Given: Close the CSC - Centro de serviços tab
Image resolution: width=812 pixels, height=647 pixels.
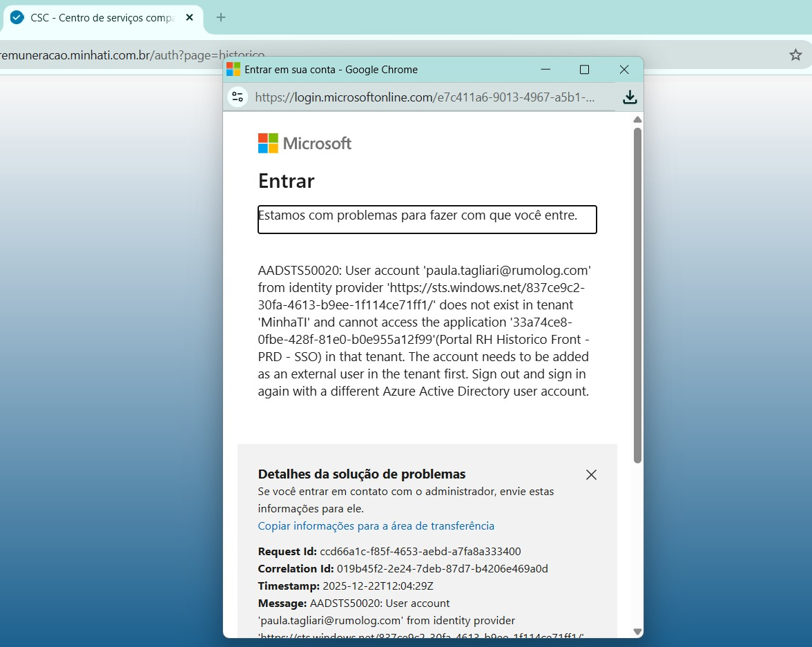Looking at the screenshot, I should coord(189,18).
